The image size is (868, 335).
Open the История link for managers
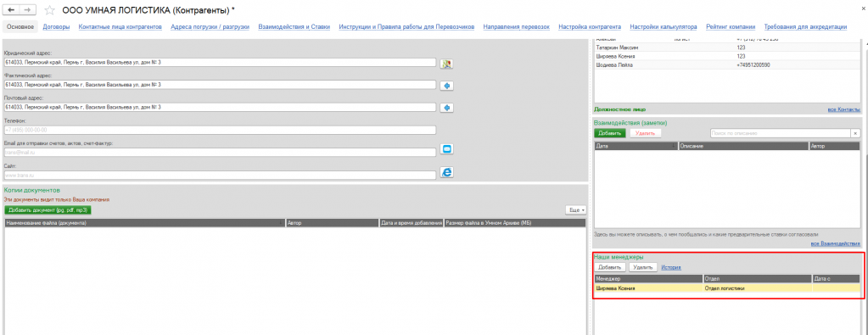[x=671, y=267]
